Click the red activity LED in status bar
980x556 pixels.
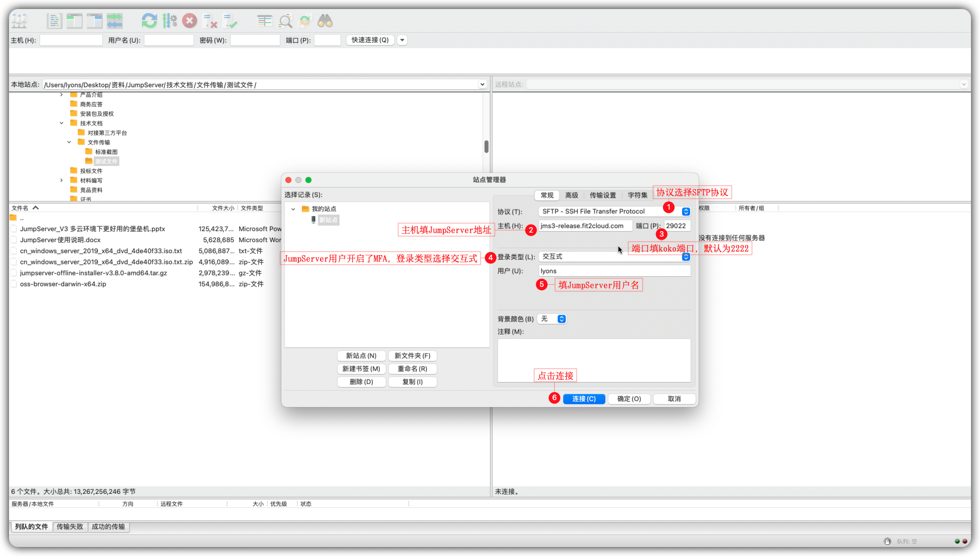[x=965, y=541]
